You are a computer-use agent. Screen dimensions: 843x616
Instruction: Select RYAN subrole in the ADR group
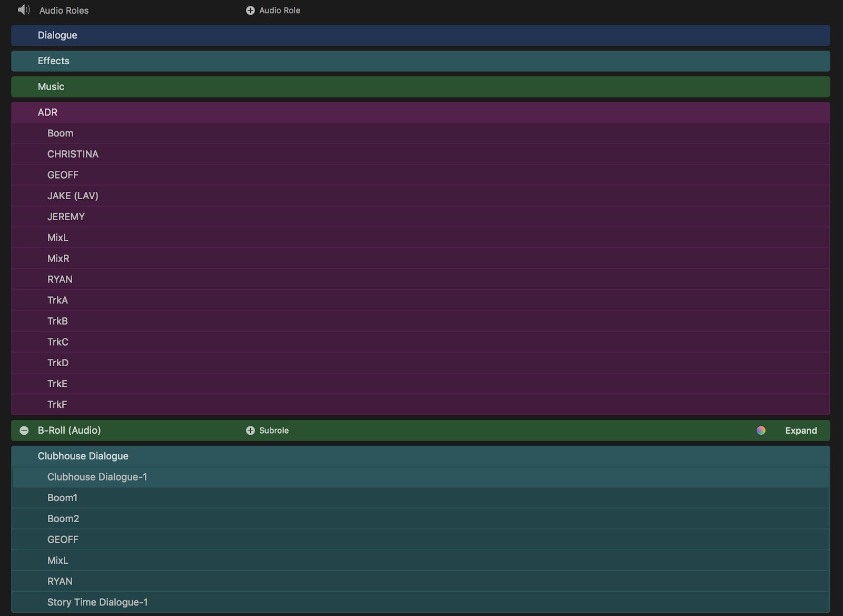pos(420,279)
